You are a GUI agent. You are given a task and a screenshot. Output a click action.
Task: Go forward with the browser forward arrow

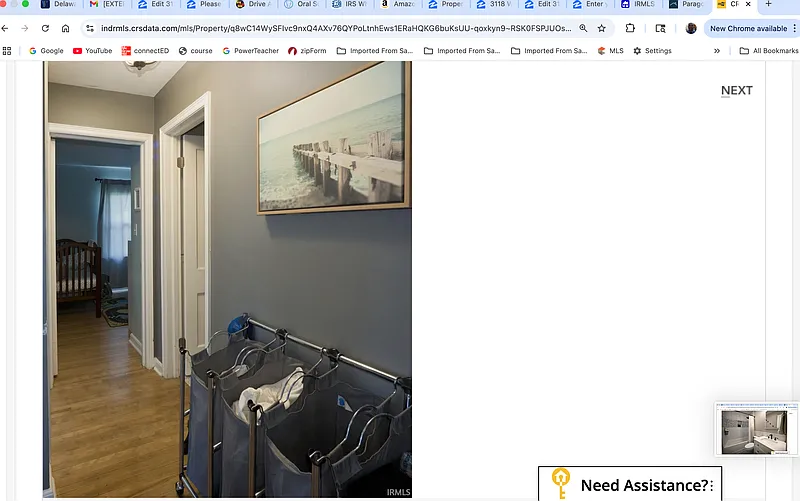[x=24, y=29]
